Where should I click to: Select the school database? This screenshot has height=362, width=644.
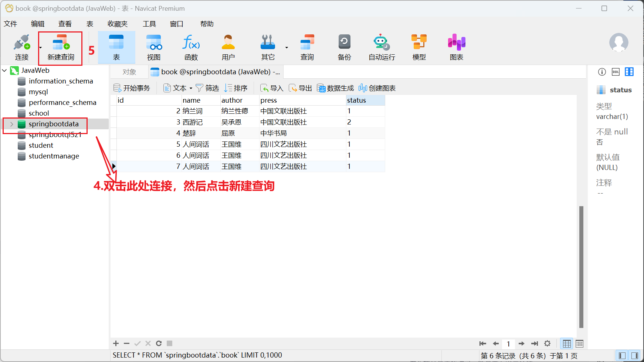coord(39,113)
